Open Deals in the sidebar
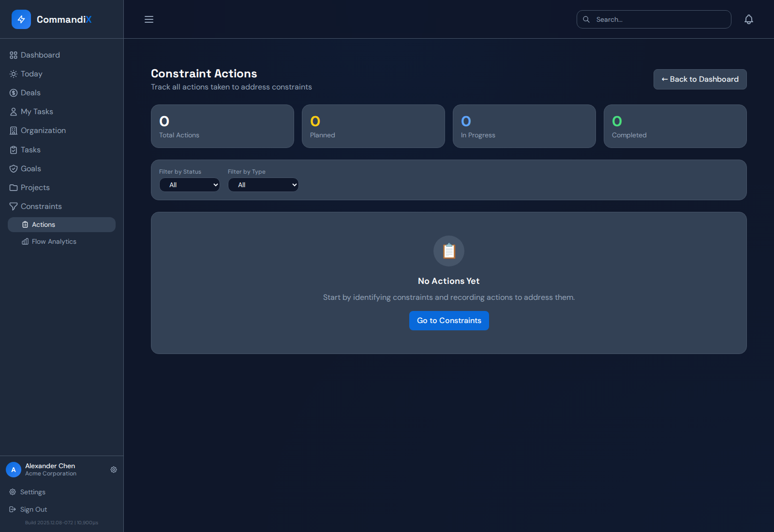The height and width of the screenshot is (532, 774). point(61,93)
